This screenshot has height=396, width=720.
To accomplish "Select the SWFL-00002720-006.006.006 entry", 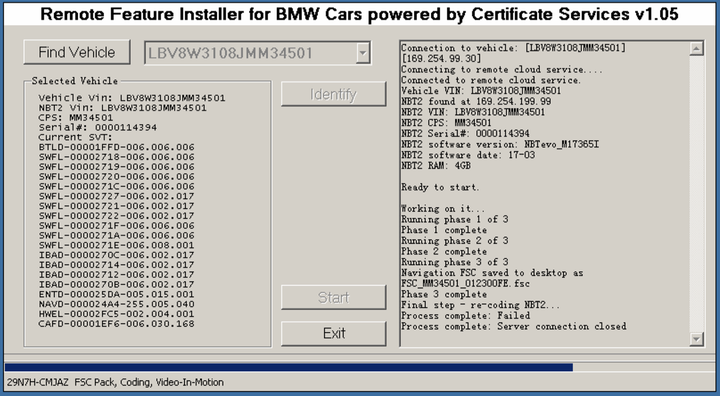I will click(116, 176).
